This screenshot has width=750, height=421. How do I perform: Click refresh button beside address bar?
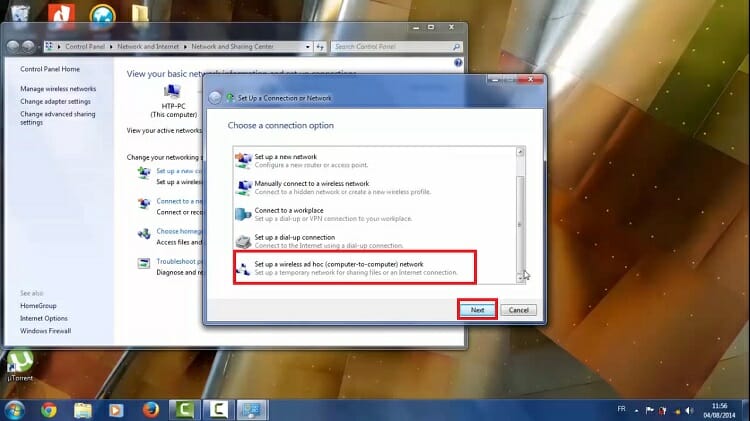click(320, 46)
